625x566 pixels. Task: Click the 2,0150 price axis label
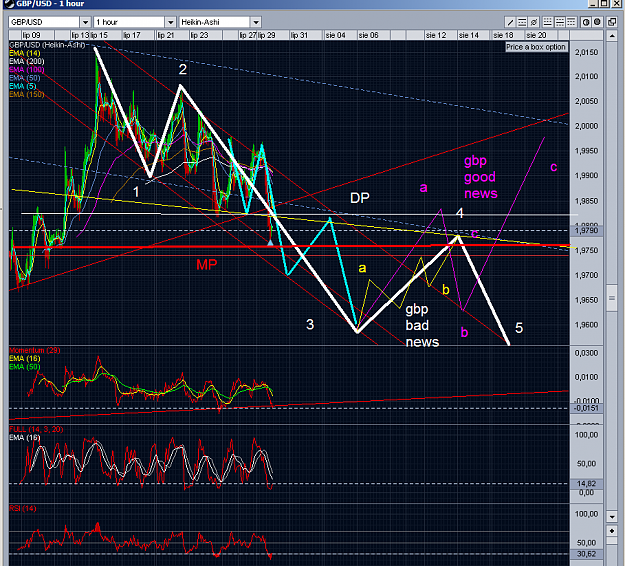[x=586, y=53]
